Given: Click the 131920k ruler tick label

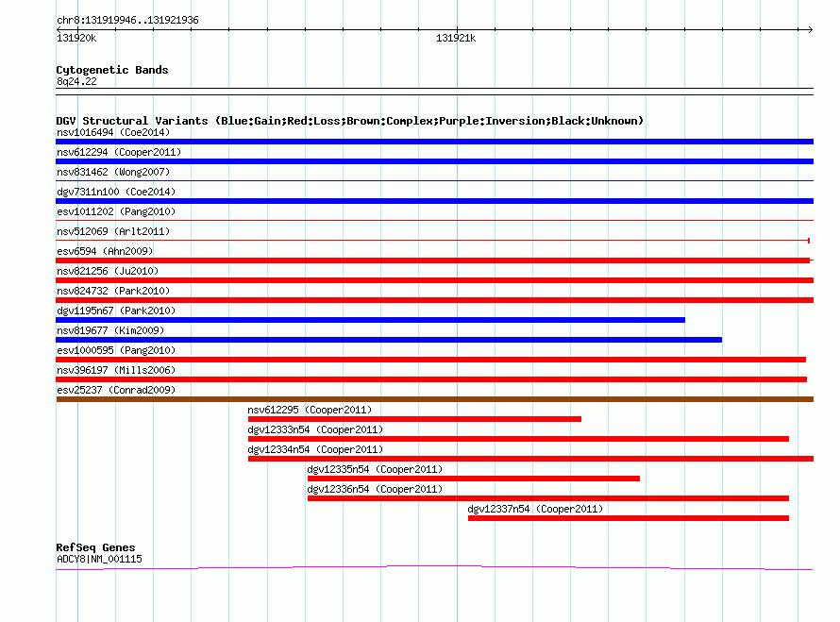Looking at the screenshot, I should (76, 38).
